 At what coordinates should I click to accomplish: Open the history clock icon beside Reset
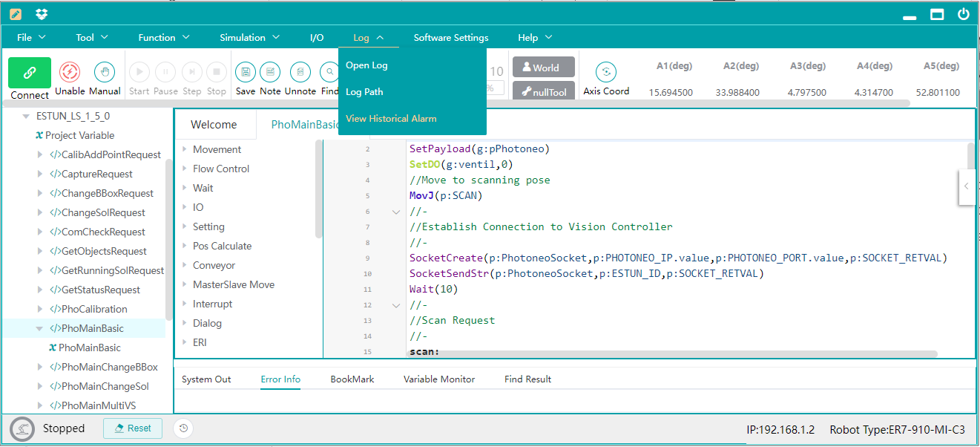(x=183, y=428)
